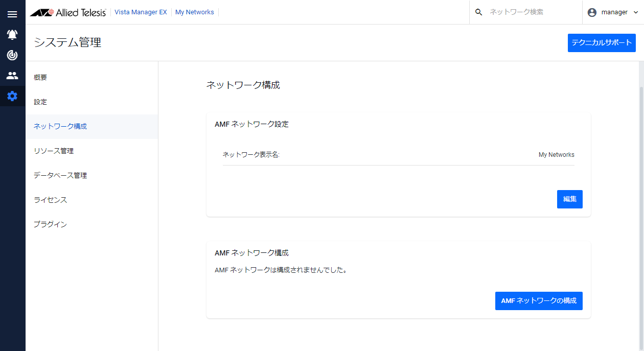
Task: Click the alerts bell icon in sidebar
Action: pos(12,34)
